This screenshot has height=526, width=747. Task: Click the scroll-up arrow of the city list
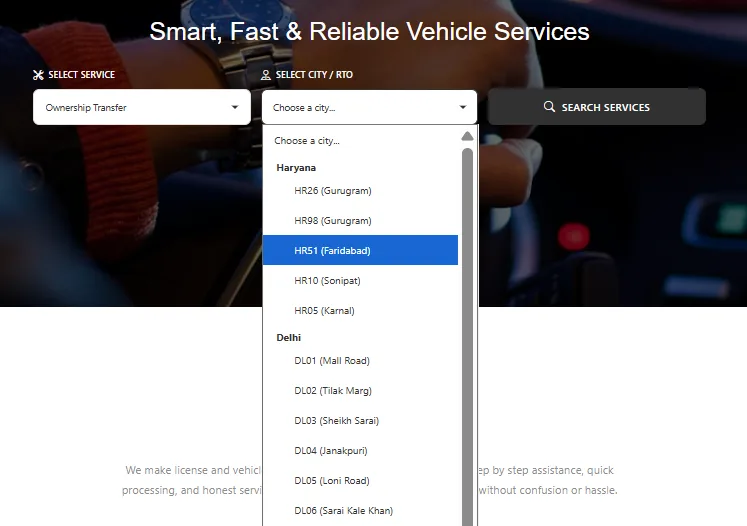click(467, 136)
